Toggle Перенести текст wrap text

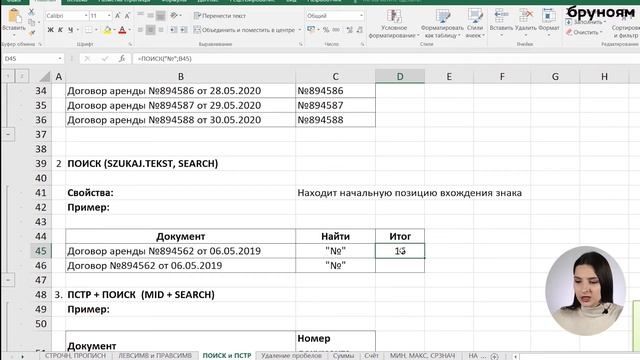(x=220, y=16)
